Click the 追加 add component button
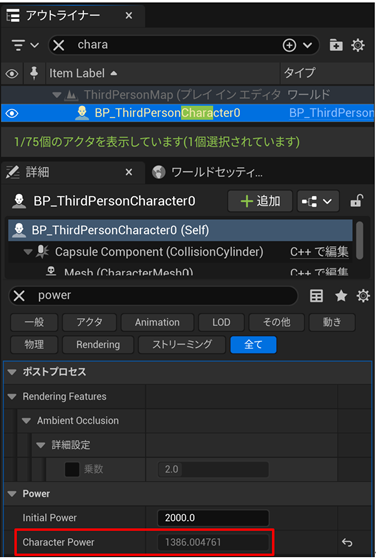 coord(260,201)
